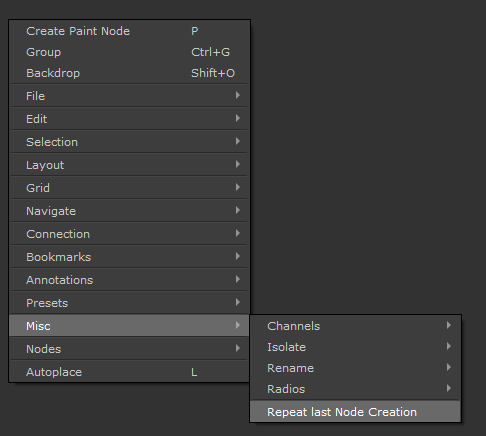Select Create Paint Node menu entry
Image resolution: width=486 pixels, height=436 pixels.
129,31
